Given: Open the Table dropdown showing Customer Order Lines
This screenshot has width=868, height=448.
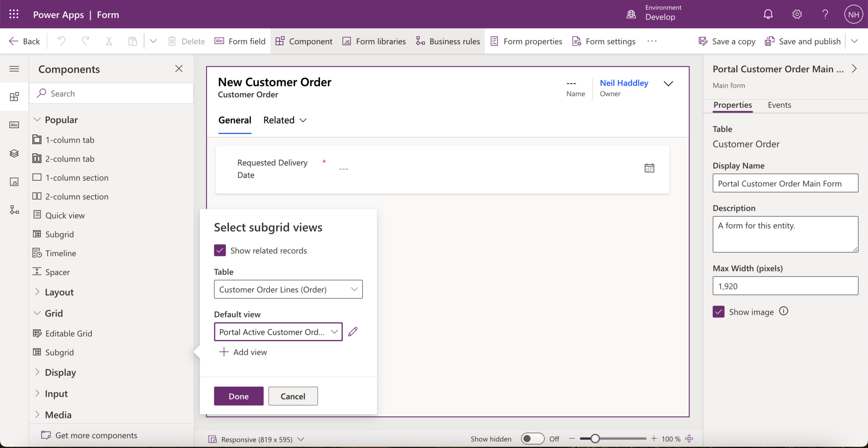Looking at the screenshot, I should coord(288,290).
